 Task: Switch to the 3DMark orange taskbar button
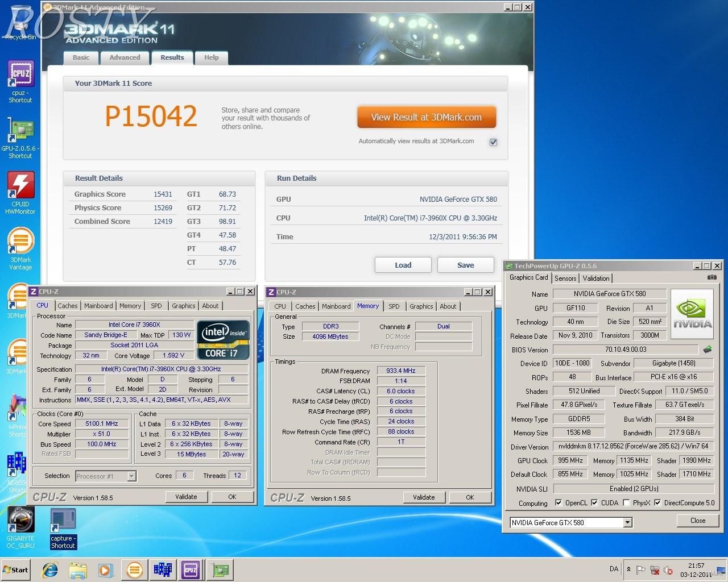point(134,569)
